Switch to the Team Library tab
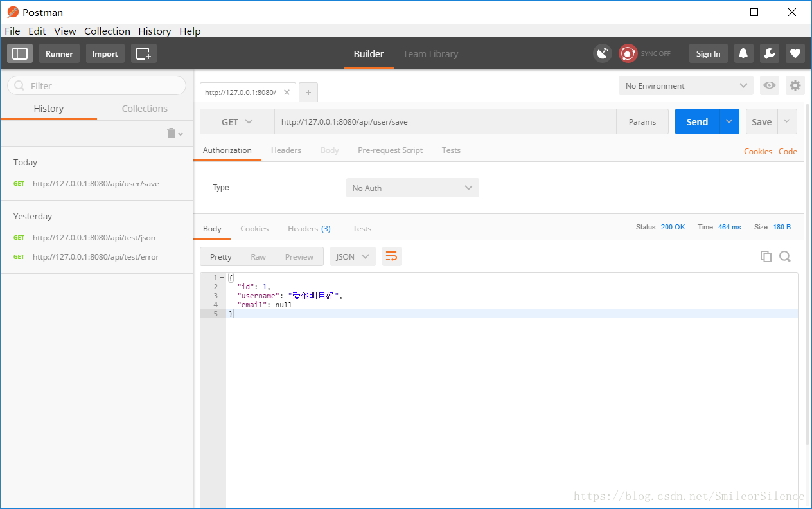 click(430, 54)
